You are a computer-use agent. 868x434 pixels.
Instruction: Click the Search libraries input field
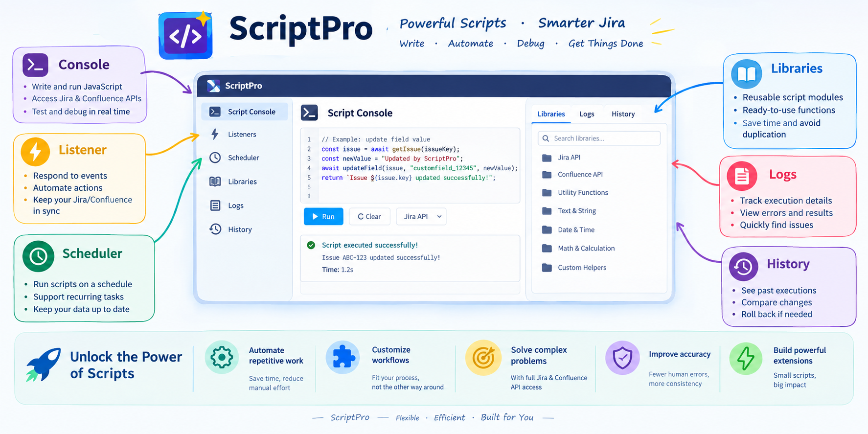pos(599,138)
